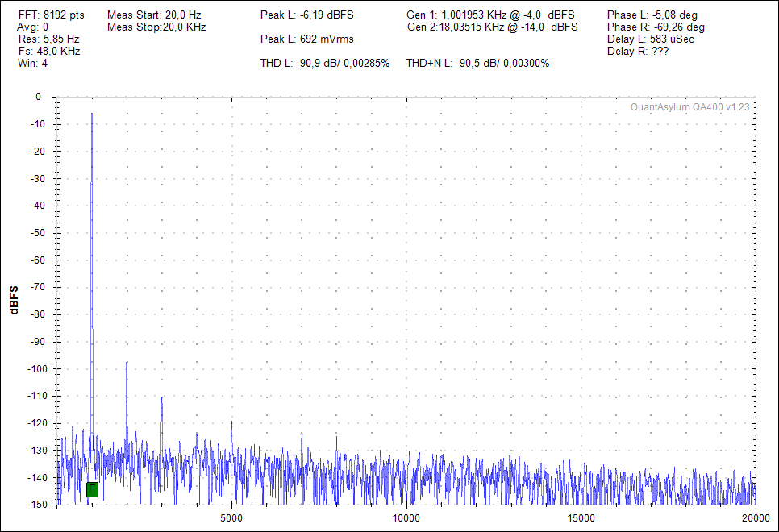Click the Peak L: -6,19 dBFS readout

pos(307,15)
